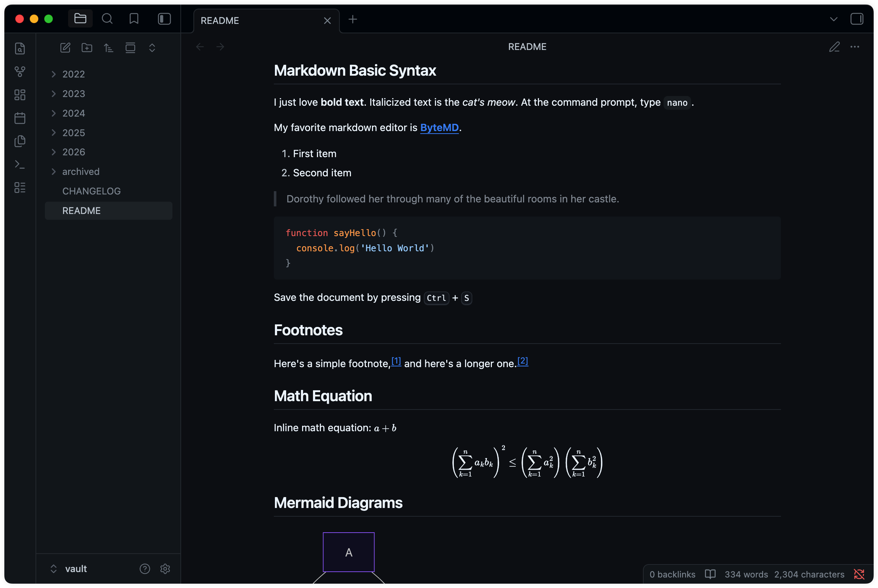This screenshot has width=878, height=588.
Task: Collapse or expand all folders
Action: pyautogui.click(x=152, y=48)
